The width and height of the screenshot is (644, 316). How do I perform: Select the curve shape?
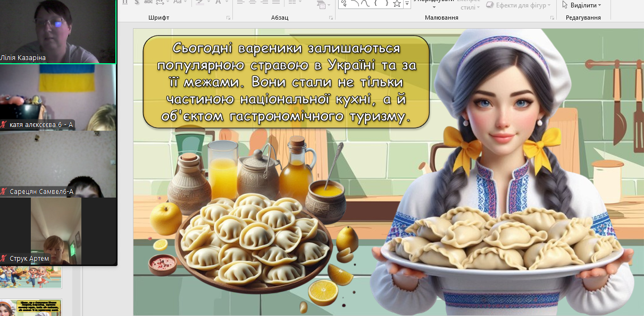point(365,4)
